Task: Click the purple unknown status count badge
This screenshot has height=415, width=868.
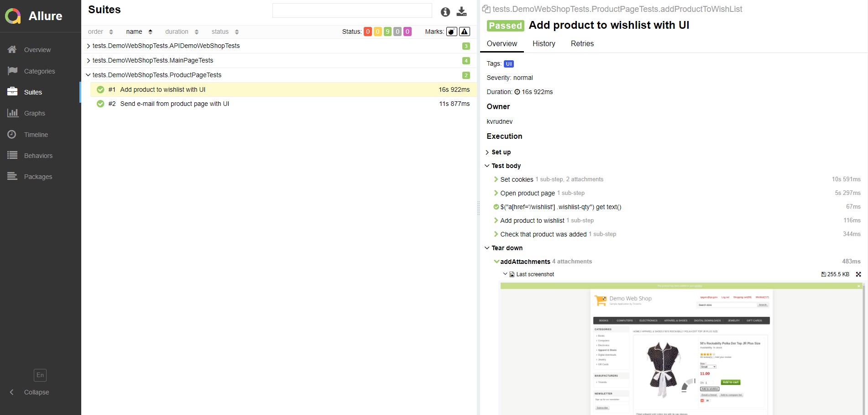Action: [x=408, y=32]
